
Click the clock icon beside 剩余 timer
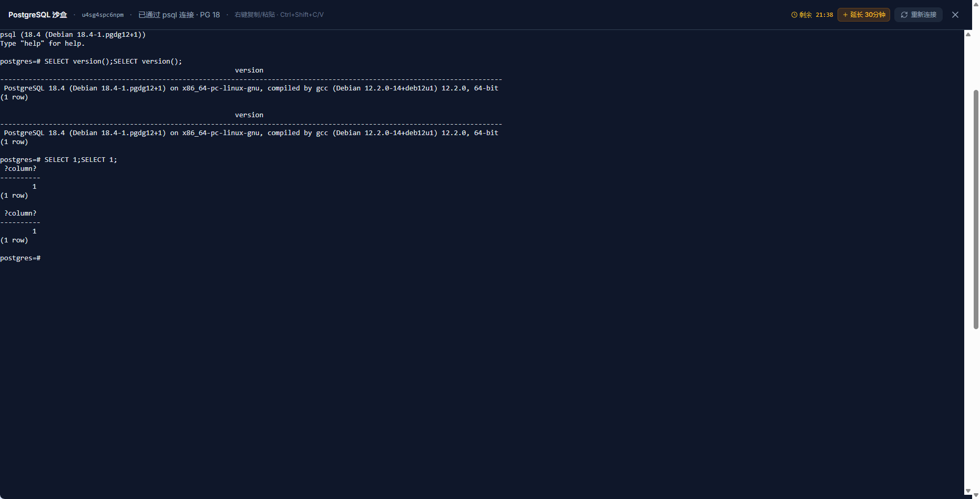tap(794, 15)
